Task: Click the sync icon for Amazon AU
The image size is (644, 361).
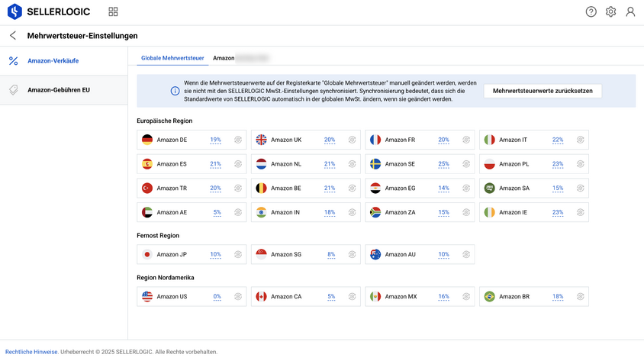Action: 466,254
